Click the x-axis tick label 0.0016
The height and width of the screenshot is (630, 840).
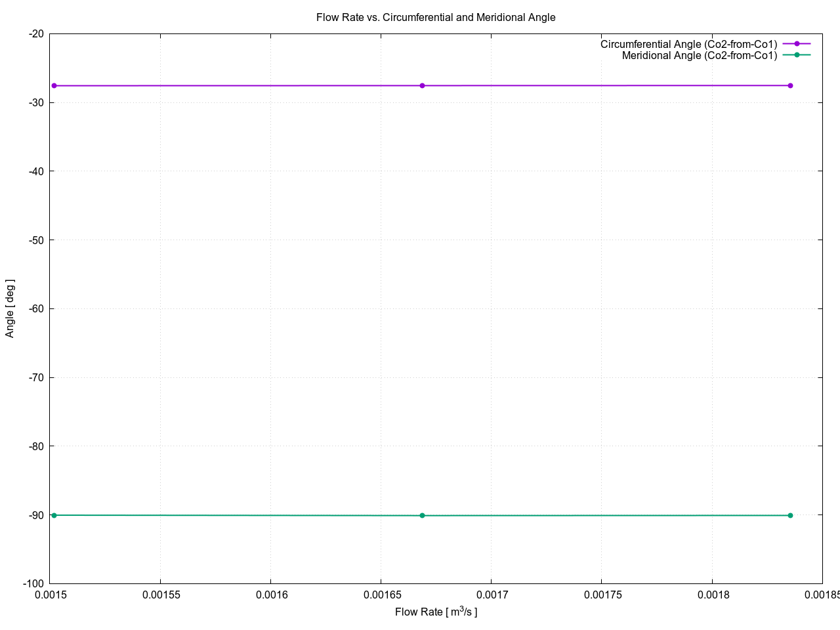click(270, 595)
